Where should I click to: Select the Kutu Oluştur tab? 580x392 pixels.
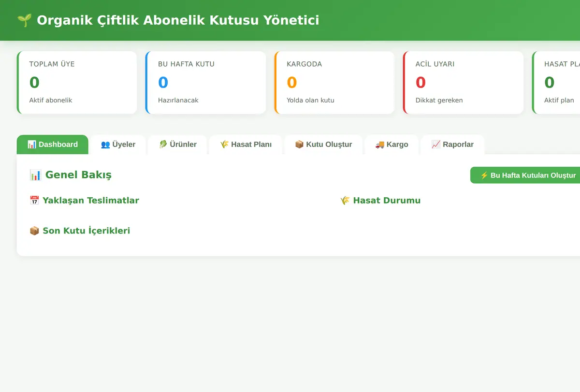tap(323, 145)
